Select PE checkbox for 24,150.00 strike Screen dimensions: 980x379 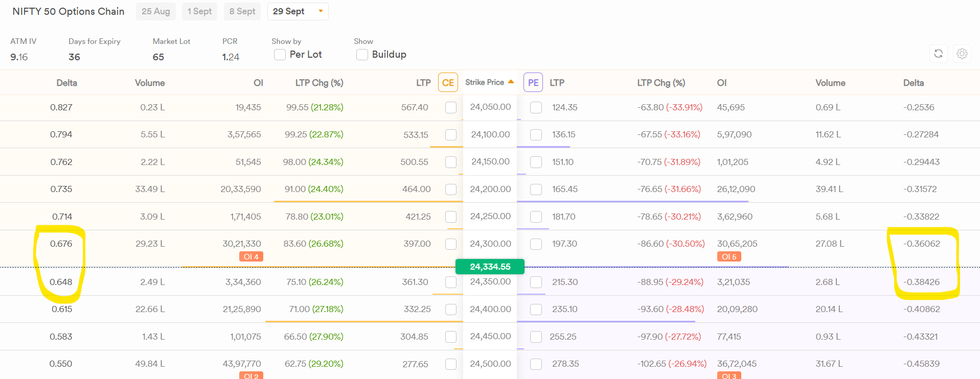pyautogui.click(x=536, y=162)
